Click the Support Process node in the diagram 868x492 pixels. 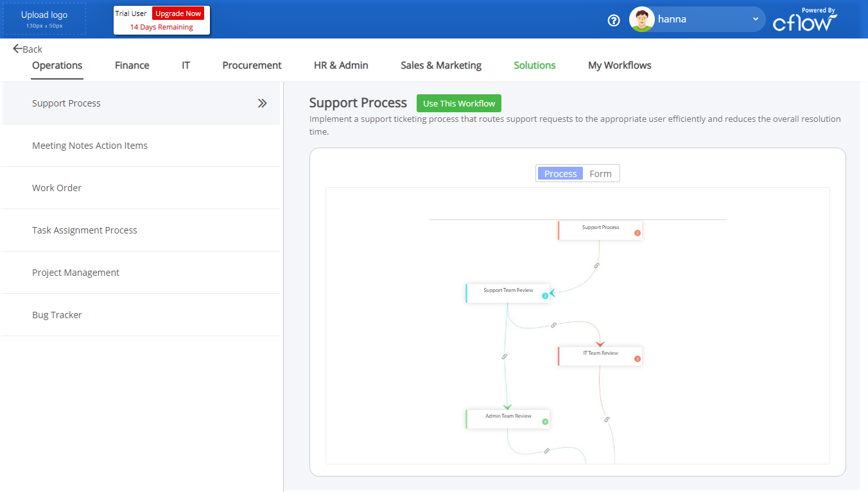tap(600, 230)
